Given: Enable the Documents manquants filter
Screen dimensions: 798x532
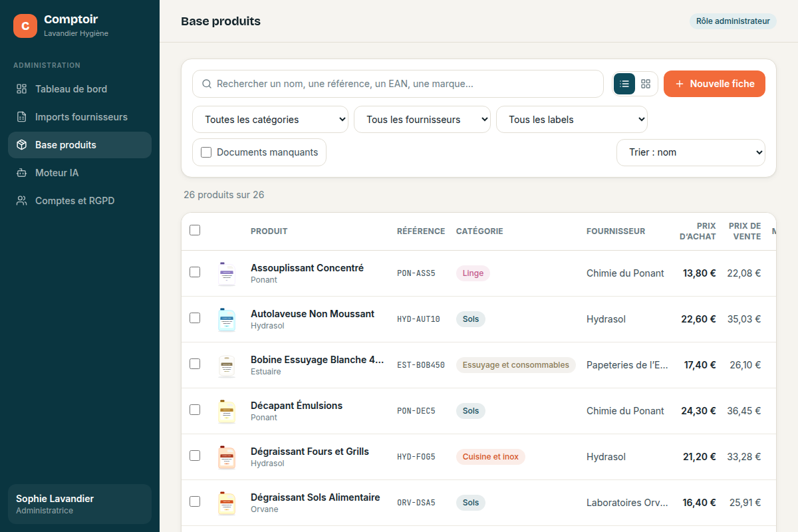Looking at the screenshot, I should click(206, 152).
